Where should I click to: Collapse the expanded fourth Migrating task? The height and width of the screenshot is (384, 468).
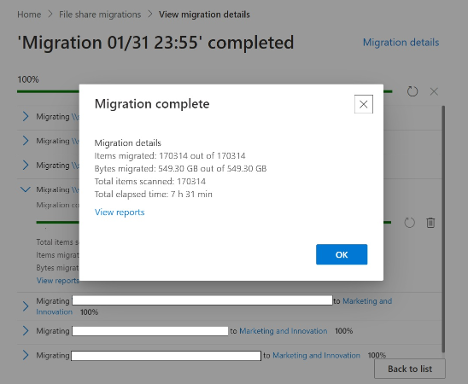pyautogui.click(x=25, y=189)
